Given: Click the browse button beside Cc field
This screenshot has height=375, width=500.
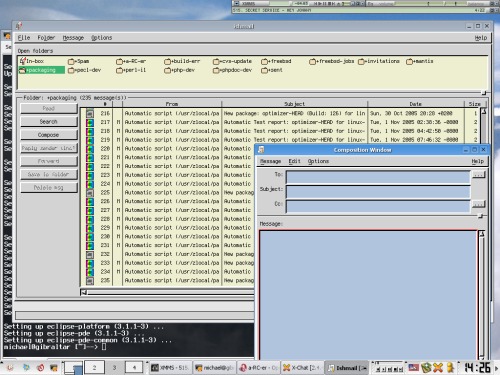Looking at the screenshot, I should pyautogui.click(x=479, y=204).
